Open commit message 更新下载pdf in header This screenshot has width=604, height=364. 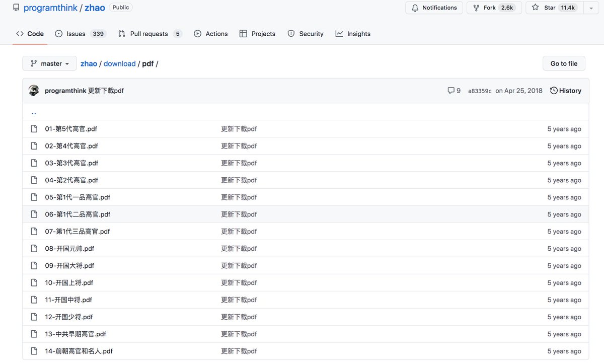pyautogui.click(x=106, y=91)
